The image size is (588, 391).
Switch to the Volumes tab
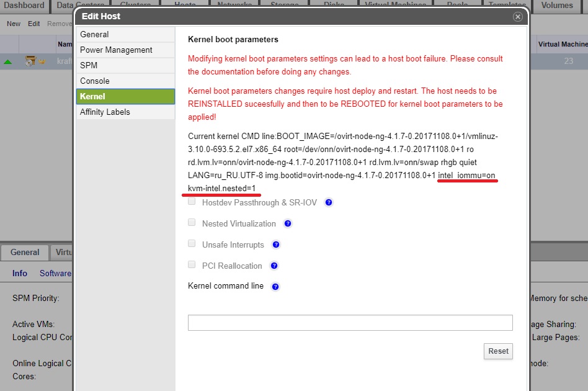pos(556,6)
